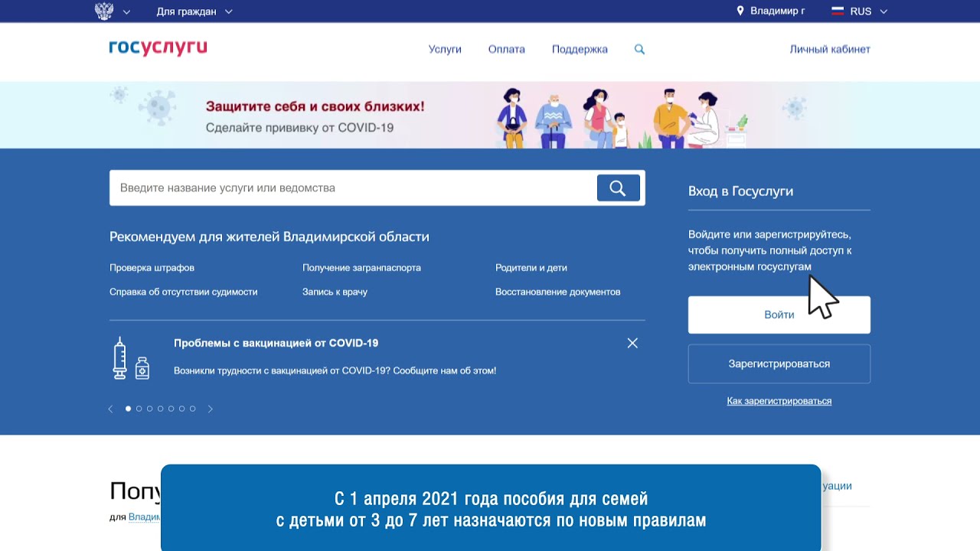Open 'Получение загранпаспорта' link
Viewport: 980px width, 551px height.
[x=361, y=268]
